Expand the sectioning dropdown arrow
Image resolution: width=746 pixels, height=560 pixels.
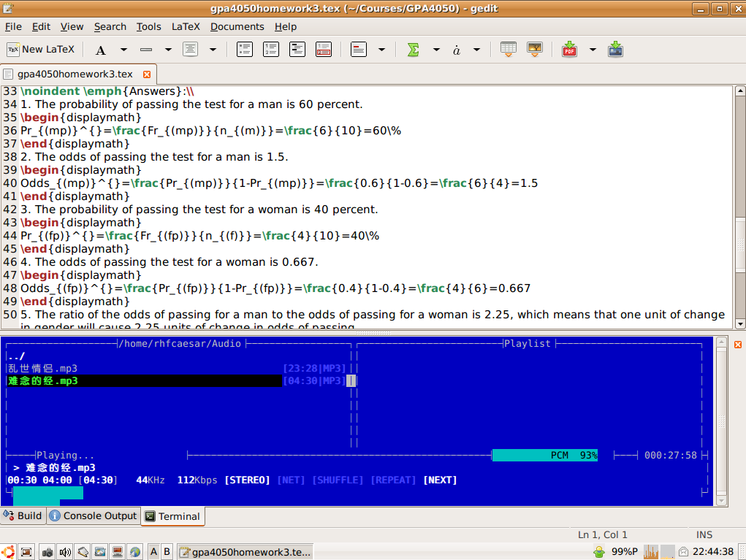coord(381,50)
